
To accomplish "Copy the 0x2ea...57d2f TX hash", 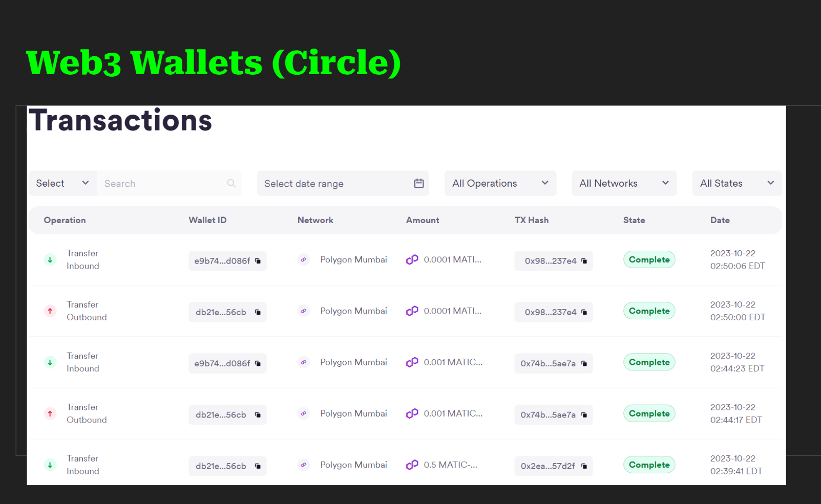I will click(584, 466).
